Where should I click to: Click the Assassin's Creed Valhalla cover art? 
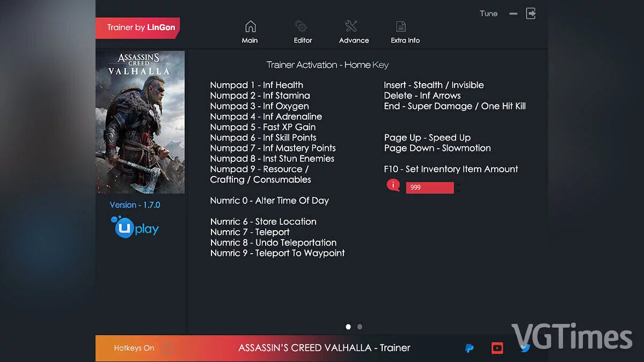[140, 122]
